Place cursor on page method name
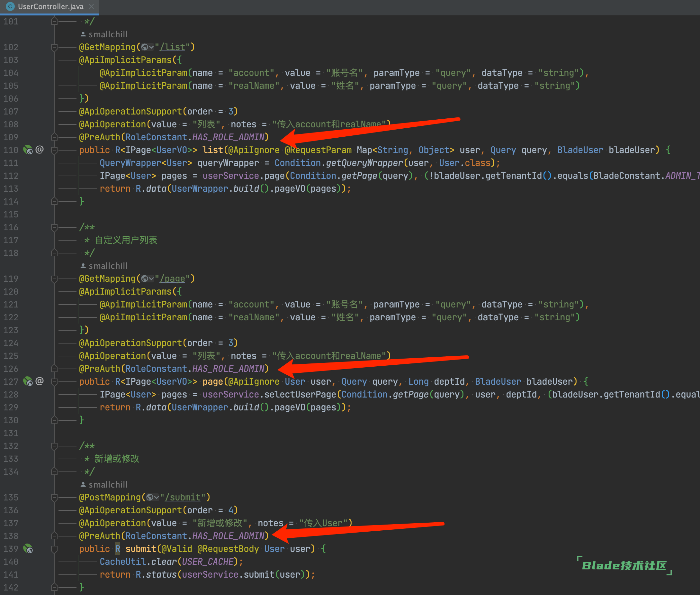Viewport: 700px width, 595px height. pyautogui.click(x=213, y=381)
